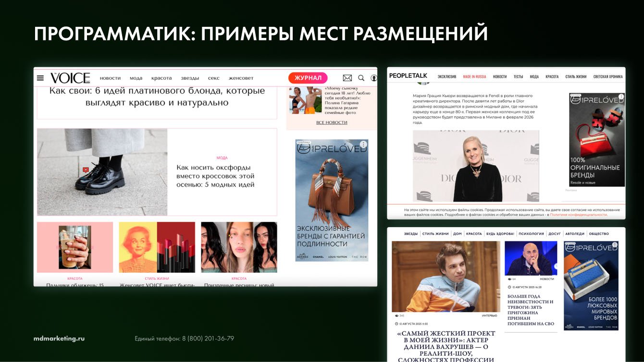Screen dimensions: 644x362
Task: Select НОВОСТИ in the PeopleTalk menu
Action: click(500, 77)
